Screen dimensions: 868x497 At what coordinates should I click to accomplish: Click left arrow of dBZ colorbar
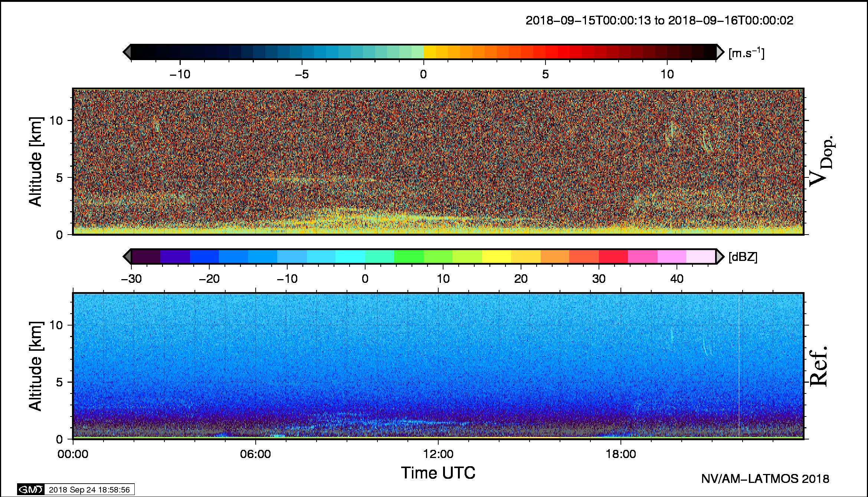point(127,256)
